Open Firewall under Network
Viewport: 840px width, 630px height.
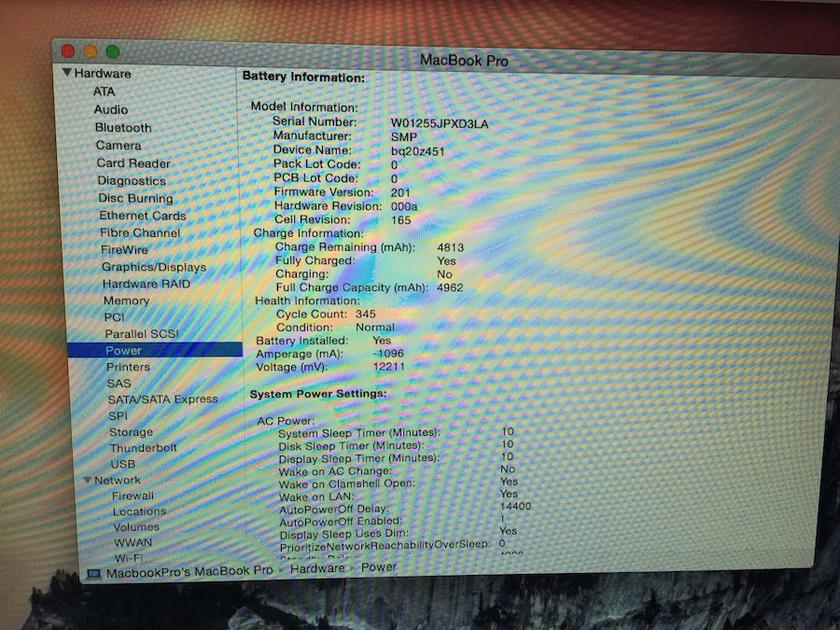click(133, 496)
